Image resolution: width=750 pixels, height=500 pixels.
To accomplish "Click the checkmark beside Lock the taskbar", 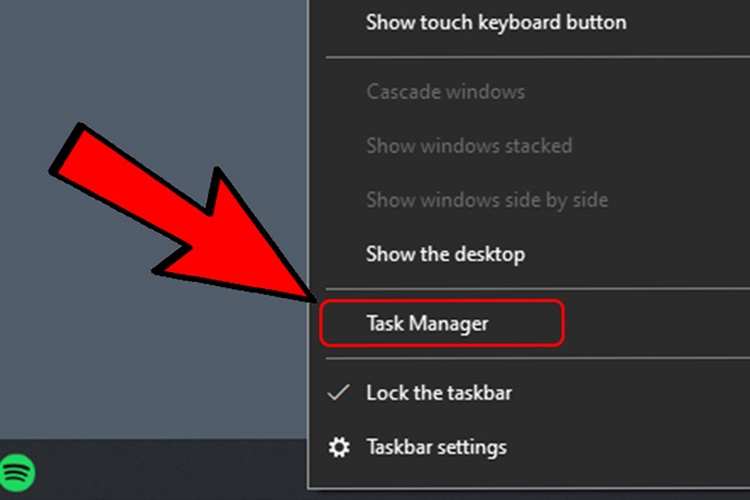I will pos(339,393).
